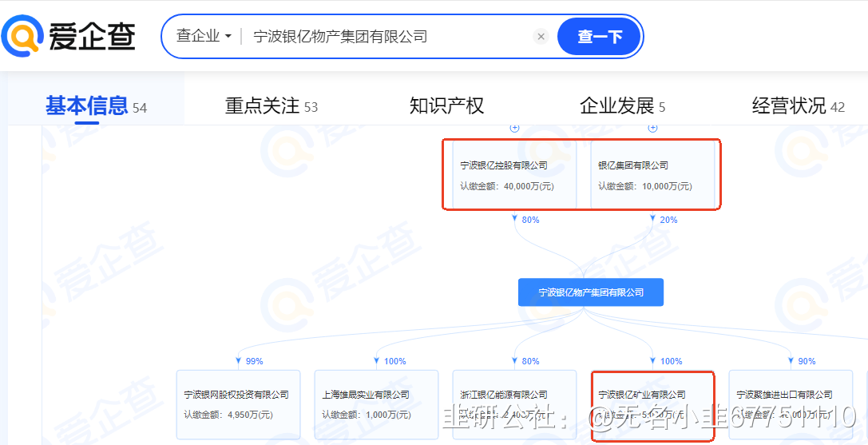Click the 80% label under 宁波银亿控股有限公司
This screenshot has width=868, height=445.
(529, 220)
